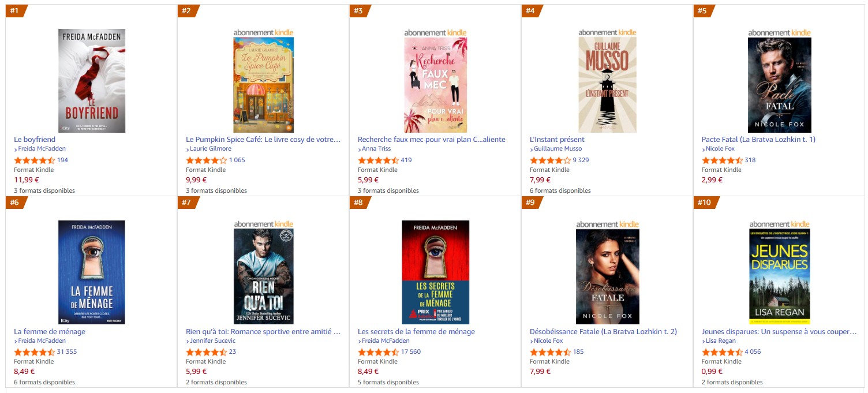Open the Jeunes Disparues book cover
This screenshot has height=393, width=868.
click(x=779, y=276)
